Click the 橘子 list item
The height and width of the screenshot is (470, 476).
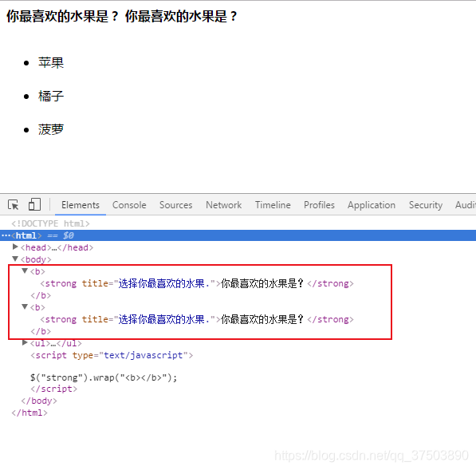coord(51,97)
